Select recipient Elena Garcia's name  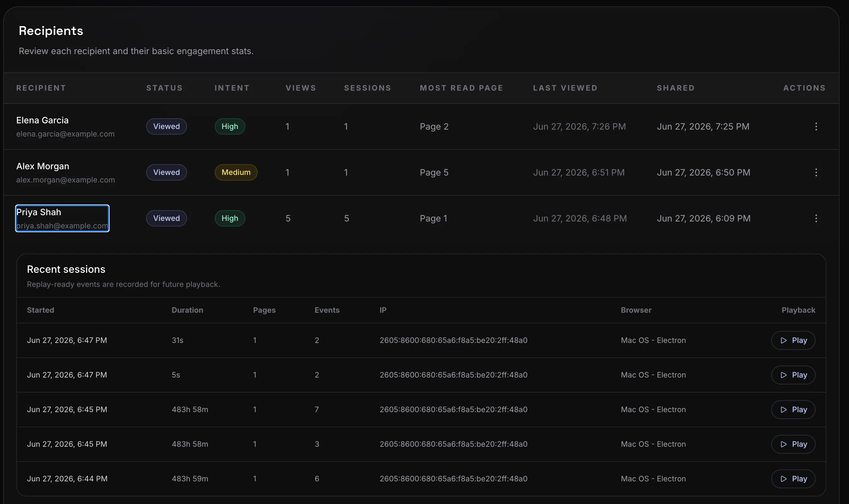(x=43, y=120)
